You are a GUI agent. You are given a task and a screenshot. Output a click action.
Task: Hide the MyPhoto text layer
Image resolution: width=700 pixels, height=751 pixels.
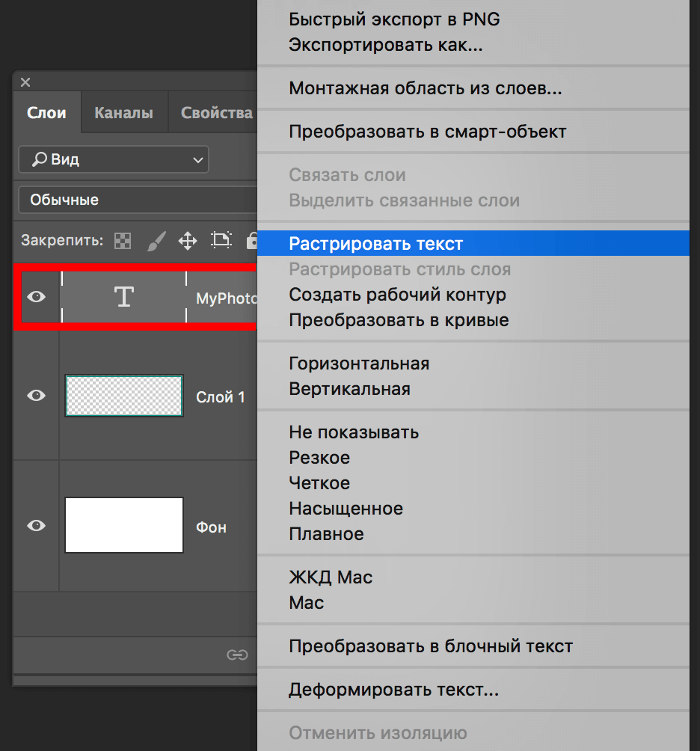coord(36,297)
